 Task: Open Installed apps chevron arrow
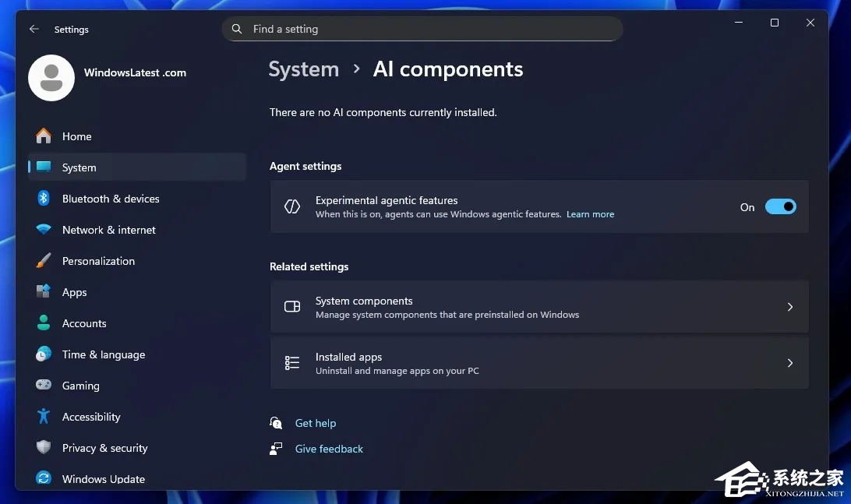pos(789,363)
